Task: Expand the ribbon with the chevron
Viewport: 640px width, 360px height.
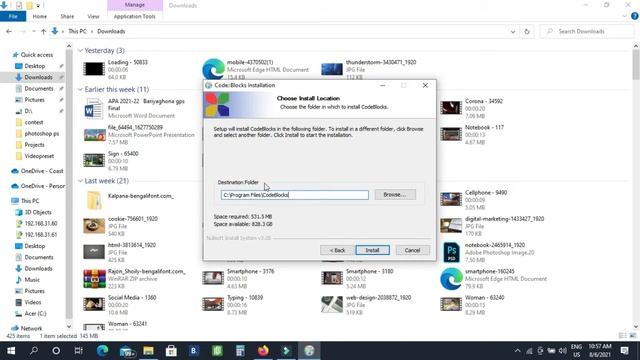Action: (x=624, y=16)
